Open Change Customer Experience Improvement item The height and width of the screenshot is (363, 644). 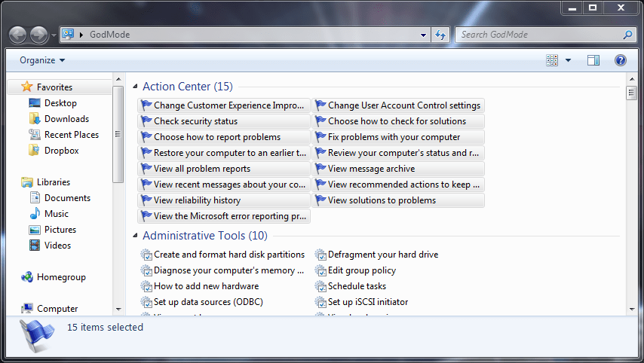point(224,105)
